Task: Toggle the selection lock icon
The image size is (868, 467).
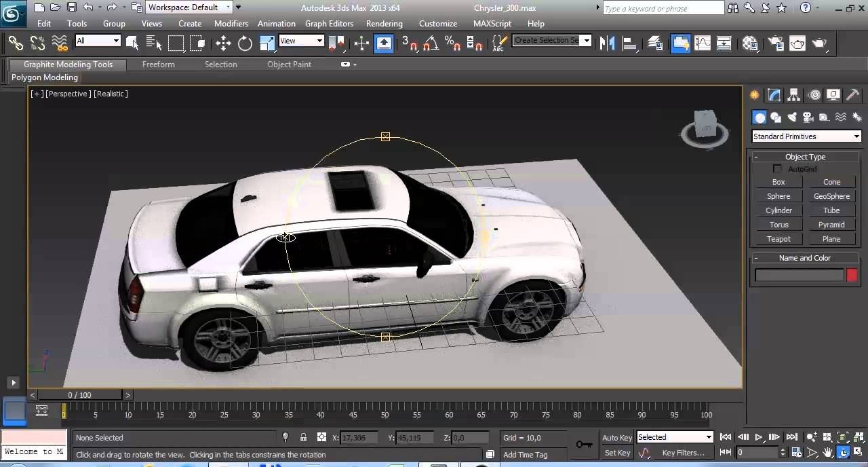Action: (303, 438)
